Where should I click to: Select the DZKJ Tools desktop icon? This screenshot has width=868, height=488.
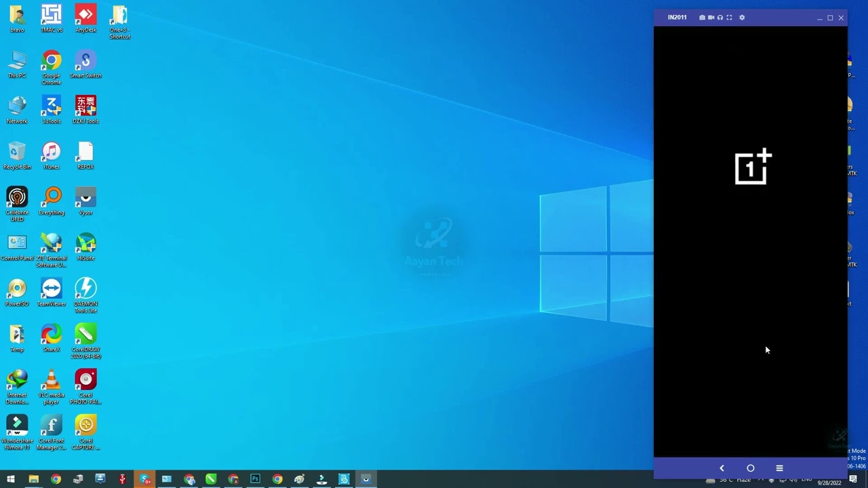[85, 110]
